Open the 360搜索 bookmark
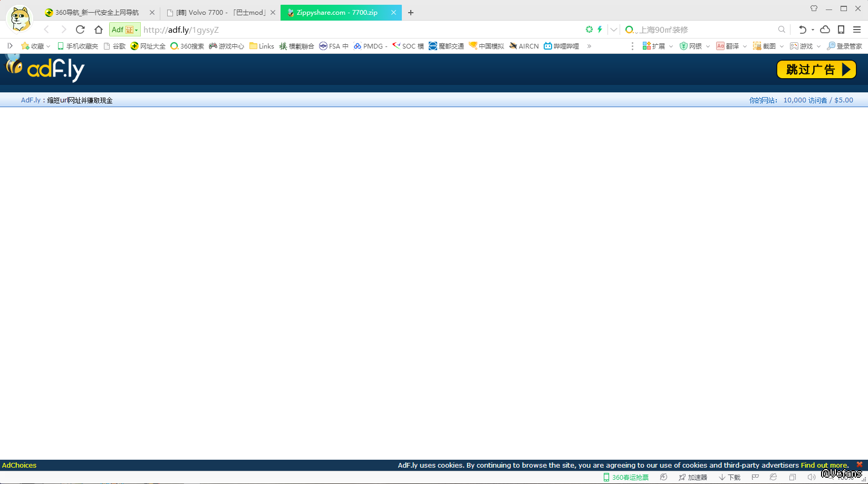Image resolution: width=868 pixels, height=484 pixels. 187,46
